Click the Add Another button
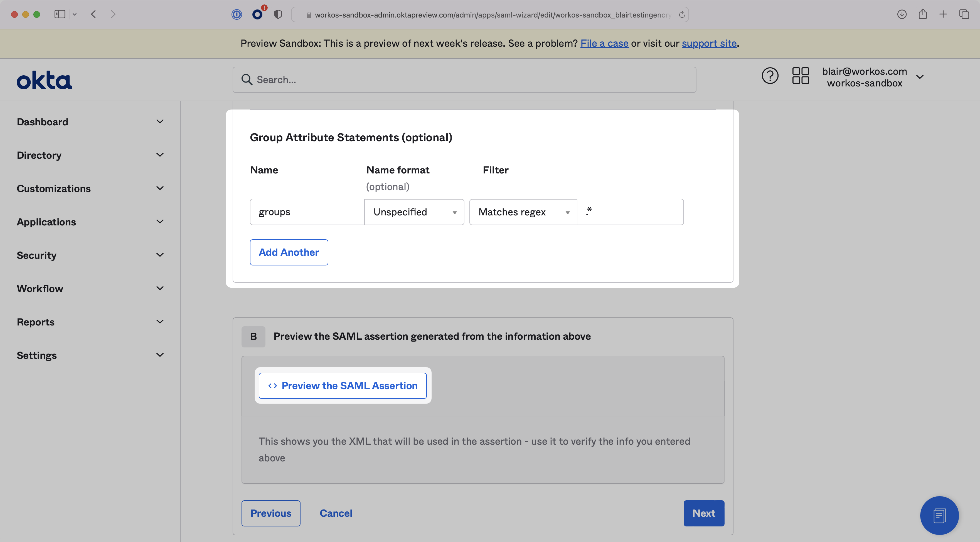Image resolution: width=980 pixels, height=542 pixels. [289, 252]
